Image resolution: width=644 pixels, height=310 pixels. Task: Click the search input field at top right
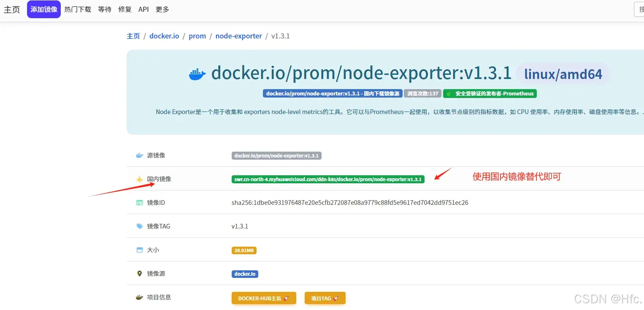tap(639, 9)
